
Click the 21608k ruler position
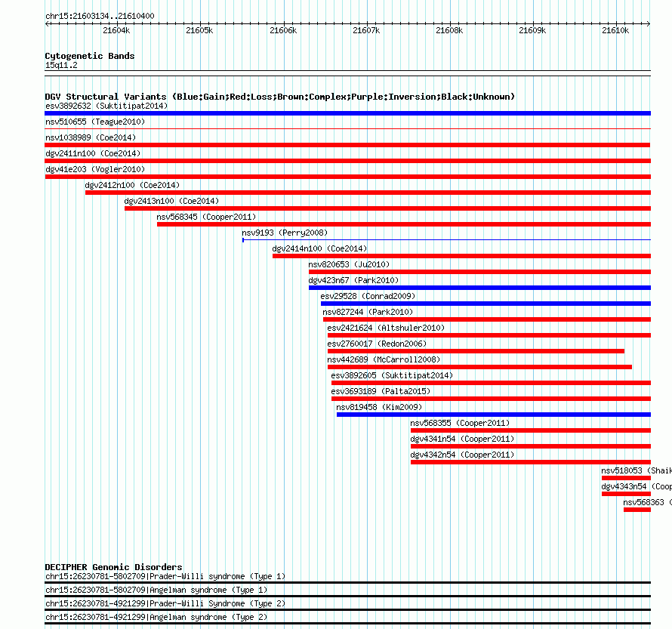pyautogui.click(x=449, y=30)
